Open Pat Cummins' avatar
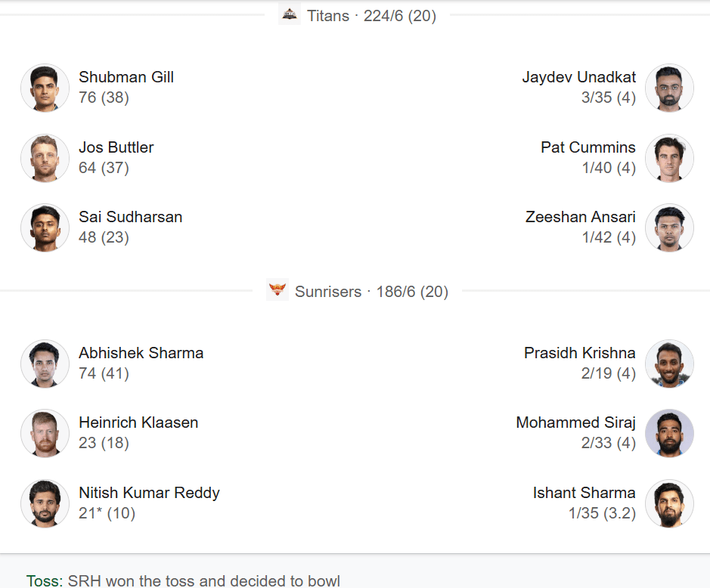Image resolution: width=710 pixels, height=588 pixels. point(669,158)
